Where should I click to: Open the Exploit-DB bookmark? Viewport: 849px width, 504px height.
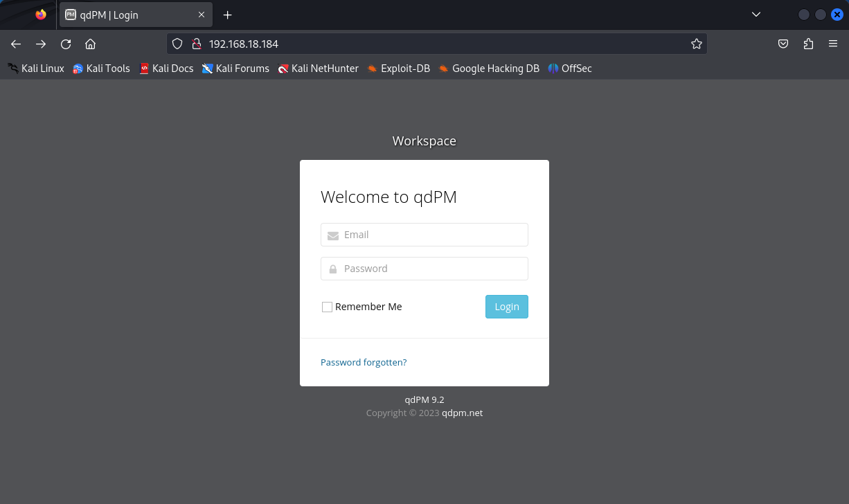coord(399,69)
